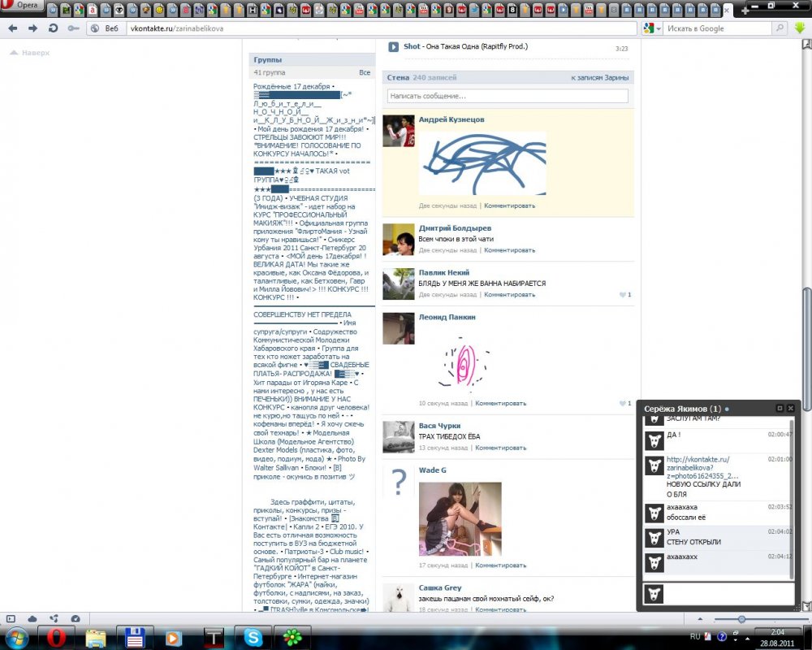Play the Shot audio track
This screenshot has width=812, height=650.
point(393,46)
